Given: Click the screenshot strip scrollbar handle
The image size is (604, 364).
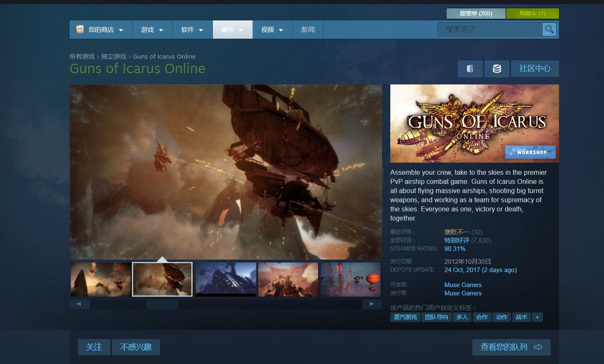Looking at the screenshot, I should [x=162, y=304].
